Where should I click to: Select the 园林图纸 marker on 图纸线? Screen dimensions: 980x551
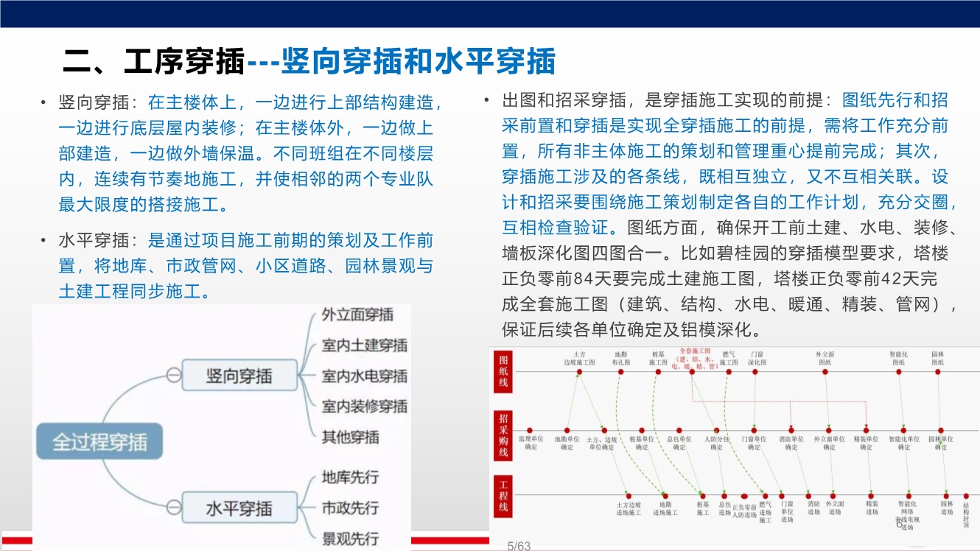coord(937,372)
